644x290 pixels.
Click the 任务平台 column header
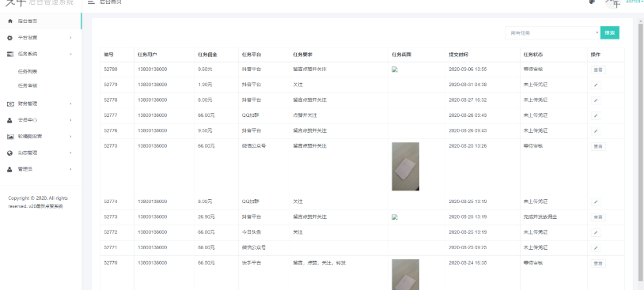pyautogui.click(x=252, y=55)
